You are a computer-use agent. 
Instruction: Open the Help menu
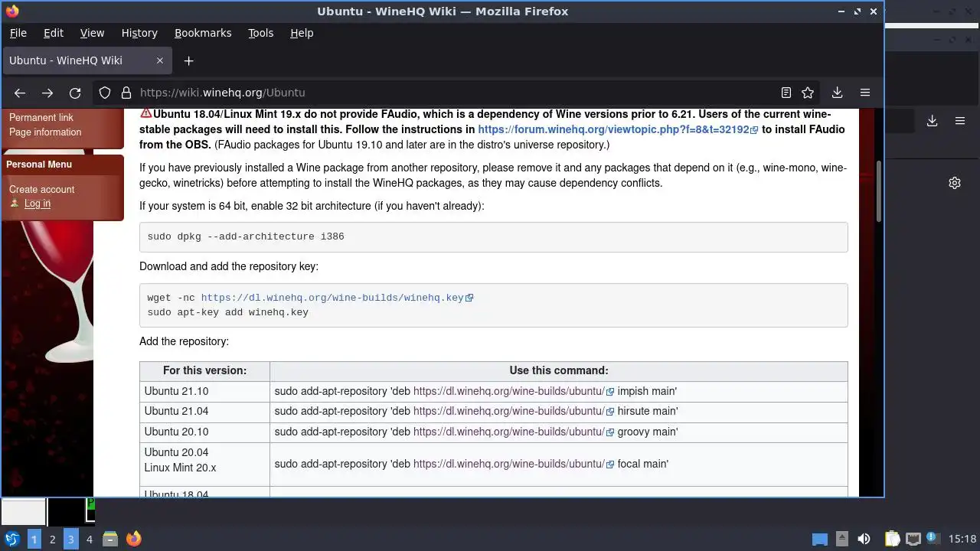click(302, 33)
